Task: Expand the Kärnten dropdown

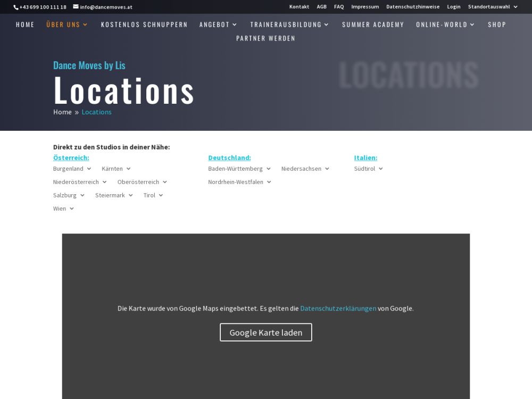Action: point(116,169)
